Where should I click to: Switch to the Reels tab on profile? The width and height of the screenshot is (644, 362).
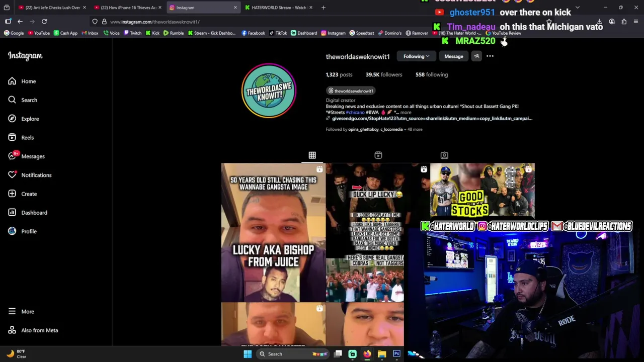click(x=378, y=155)
